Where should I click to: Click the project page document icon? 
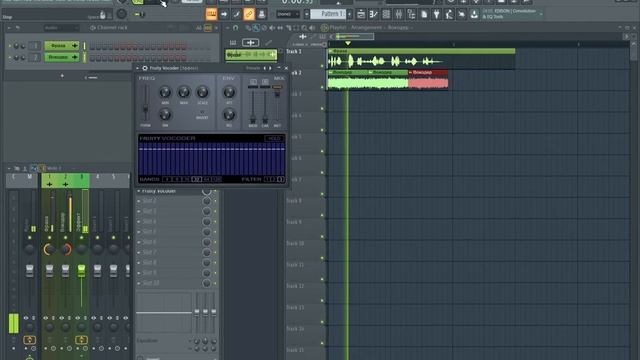click(424, 15)
